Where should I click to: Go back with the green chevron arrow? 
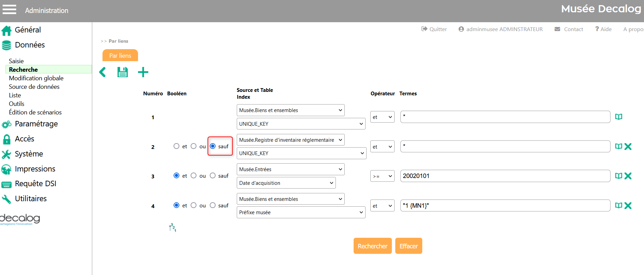point(102,72)
